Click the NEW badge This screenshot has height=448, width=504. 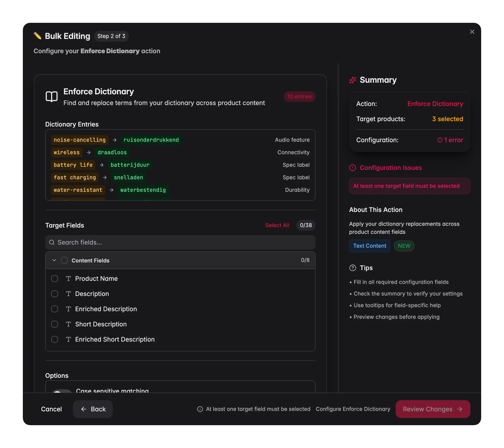[404, 246]
